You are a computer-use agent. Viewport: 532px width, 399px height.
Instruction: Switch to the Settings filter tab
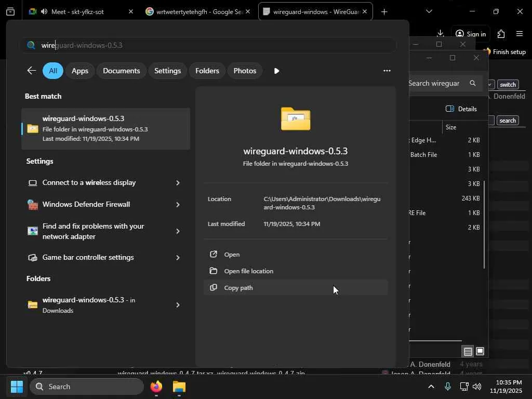pyautogui.click(x=167, y=71)
